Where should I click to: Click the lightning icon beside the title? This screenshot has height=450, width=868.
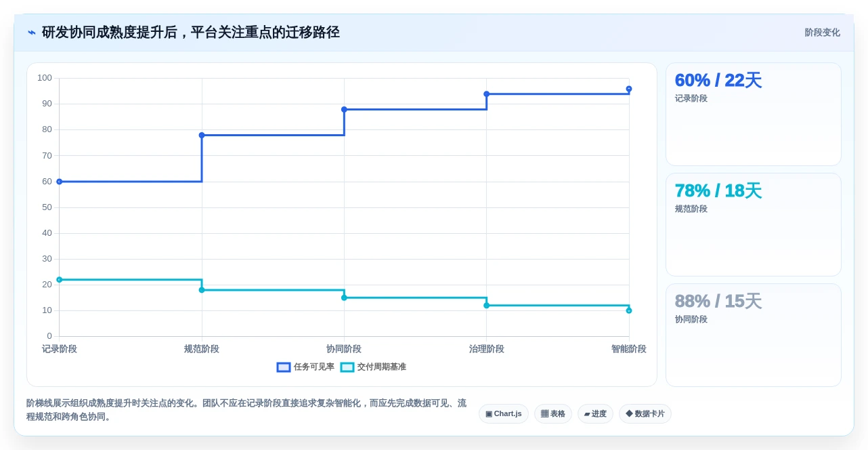[32, 33]
